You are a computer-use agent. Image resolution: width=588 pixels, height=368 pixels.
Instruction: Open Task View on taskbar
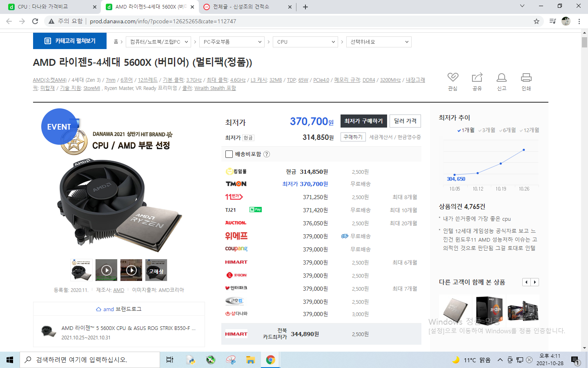[x=170, y=360]
